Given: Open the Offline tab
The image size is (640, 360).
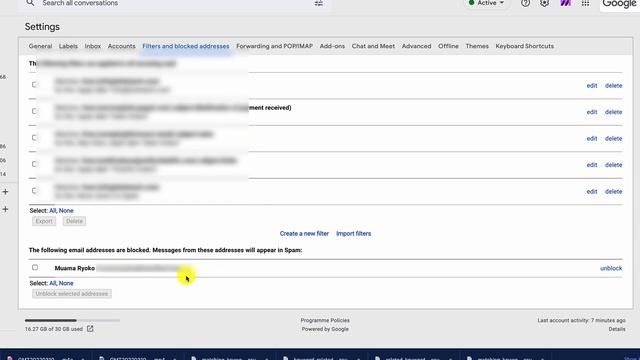Looking at the screenshot, I should [x=448, y=46].
